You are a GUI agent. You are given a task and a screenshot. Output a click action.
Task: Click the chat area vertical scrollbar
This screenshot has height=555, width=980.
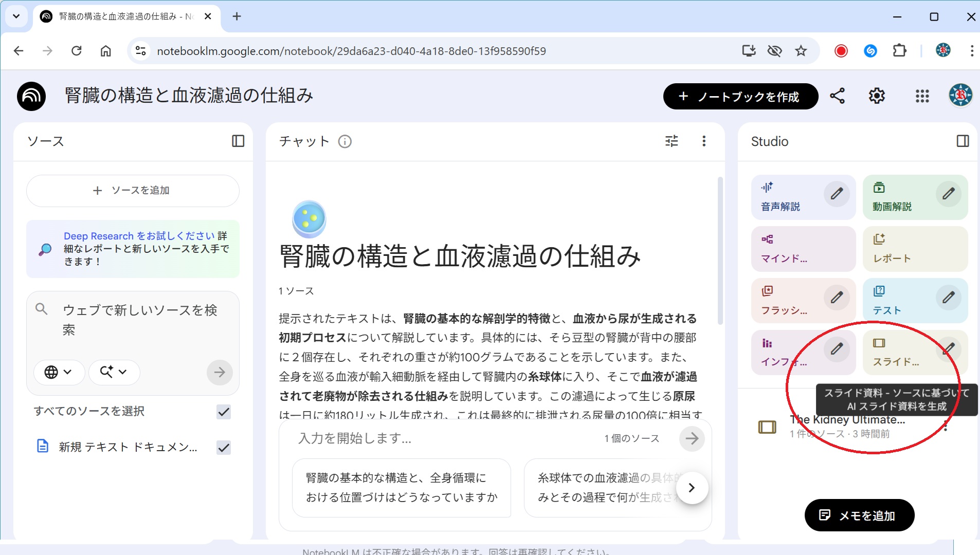coord(720,252)
